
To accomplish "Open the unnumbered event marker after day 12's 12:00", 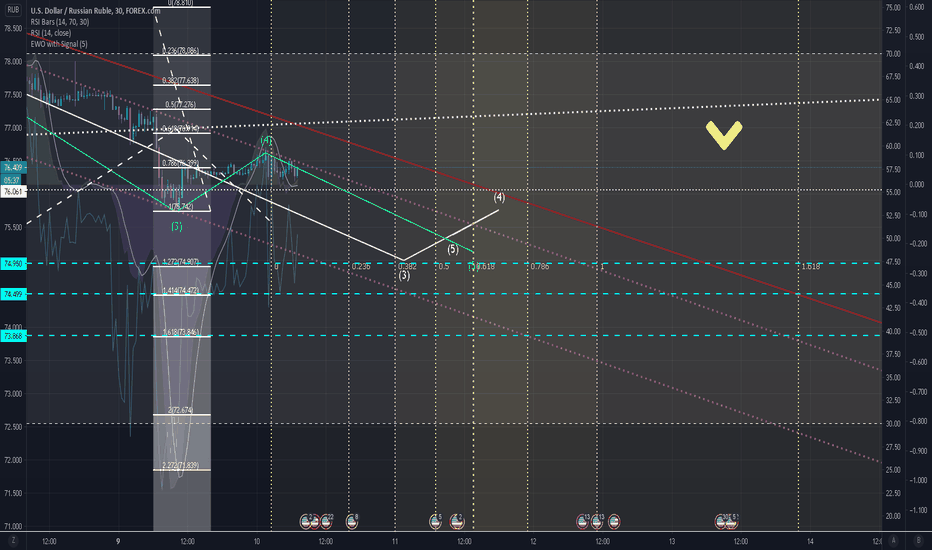I will (x=614, y=521).
